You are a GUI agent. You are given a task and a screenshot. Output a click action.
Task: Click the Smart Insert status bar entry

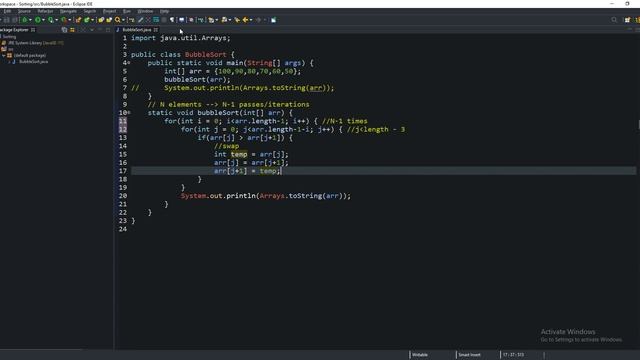(x=469, y=355)
